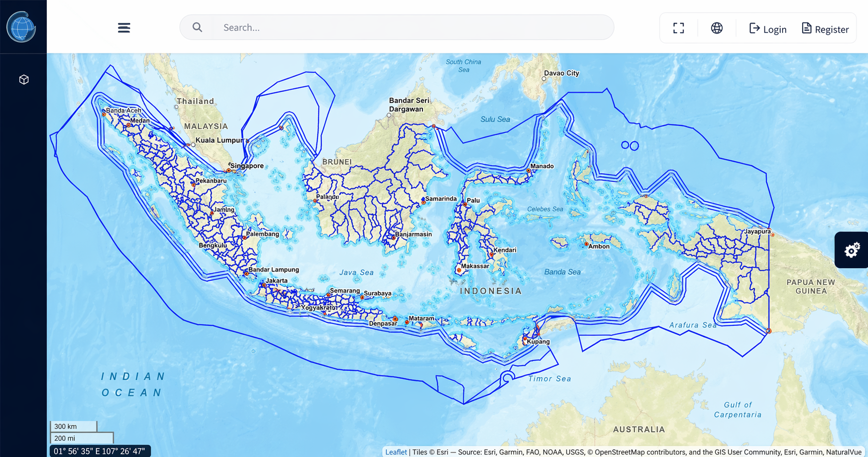Select the Jayapura map marker
Image resolution: width=868 pixels, height=457 pixels.
pos(772,235)
